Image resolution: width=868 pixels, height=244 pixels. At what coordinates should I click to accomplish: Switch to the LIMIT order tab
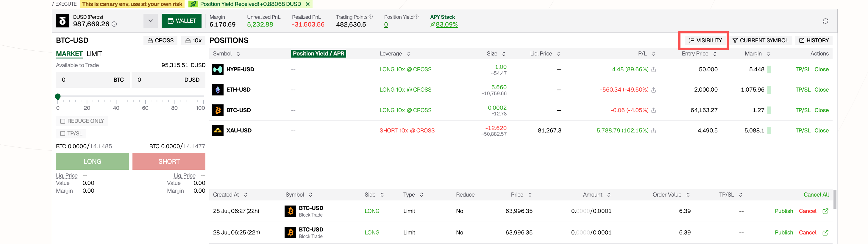[x=94, y=54]
